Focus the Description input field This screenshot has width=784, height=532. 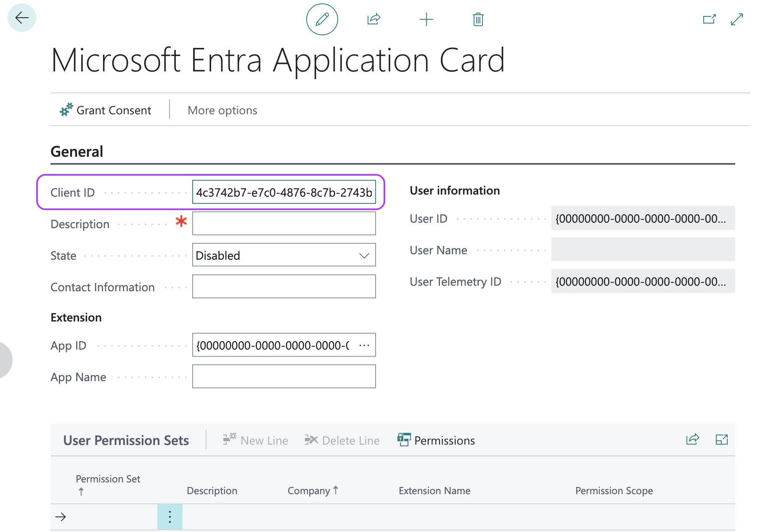click(x=284, y=224)
